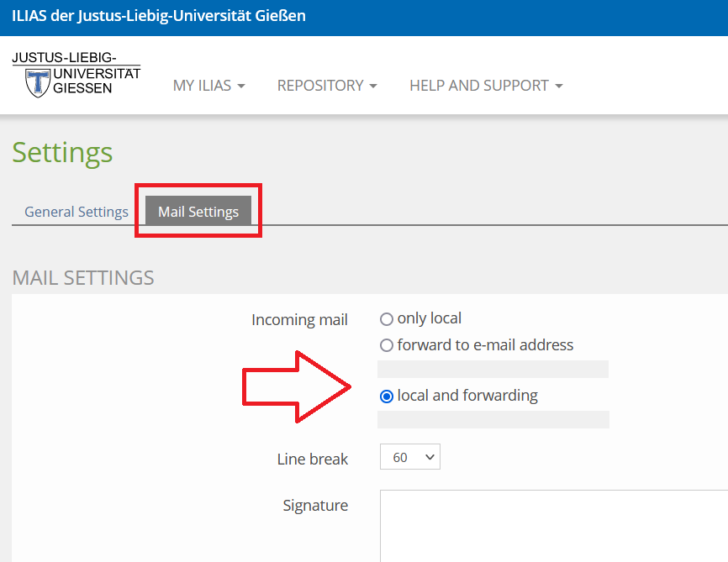This screenshot has height=562, width=728.
Task: Open the Line break dropdown showing 60
Action: 409,458
